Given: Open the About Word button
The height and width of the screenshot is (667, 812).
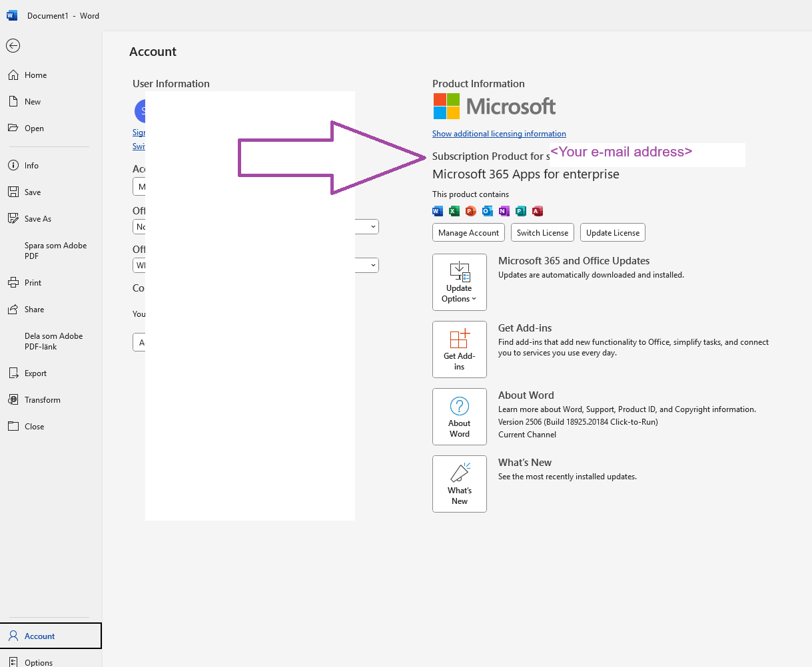Looking at the screenshot, I should point(460,417).
